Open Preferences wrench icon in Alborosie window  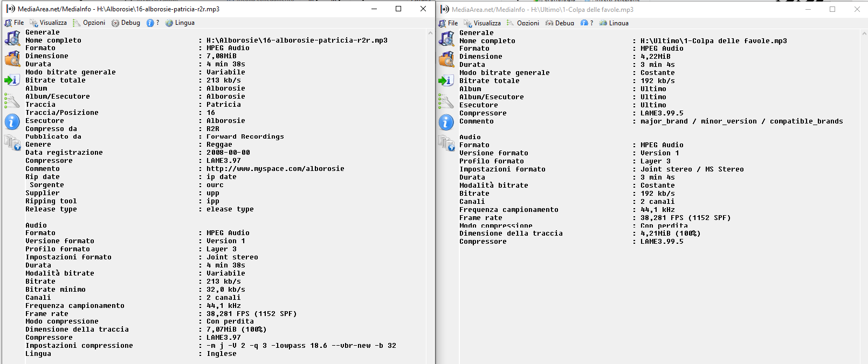(12, 100)
